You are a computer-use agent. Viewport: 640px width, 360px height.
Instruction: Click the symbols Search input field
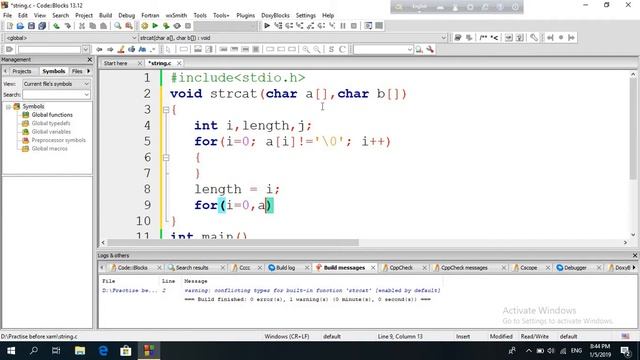[53, 95]
